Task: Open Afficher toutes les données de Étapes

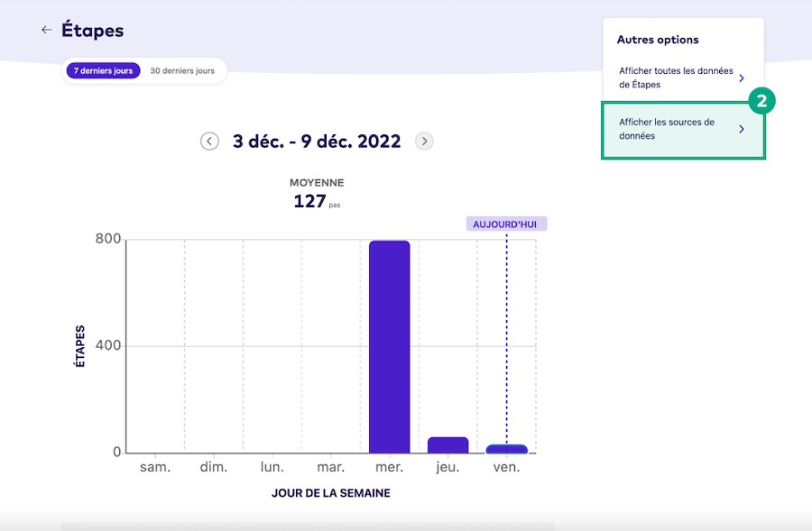Action: pyautogui.click(x=676, y=78)
